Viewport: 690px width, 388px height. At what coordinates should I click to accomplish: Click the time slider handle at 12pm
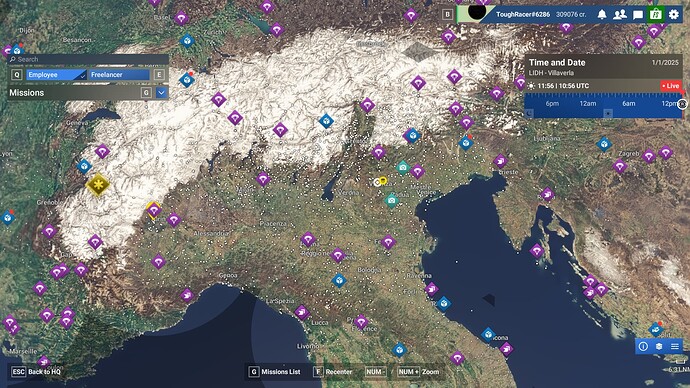pyautogui.click(x=682, y=104)
